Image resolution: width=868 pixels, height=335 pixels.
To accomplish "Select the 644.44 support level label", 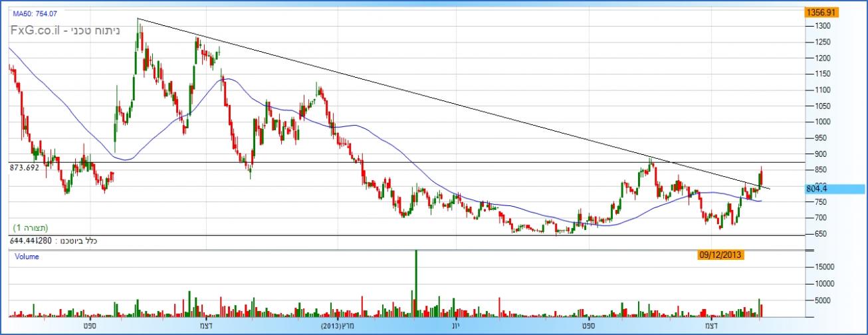I will (25, 241).
